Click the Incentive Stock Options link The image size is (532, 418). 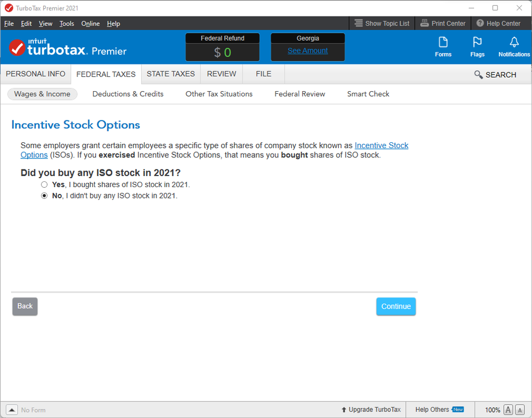tap(381, 146)
